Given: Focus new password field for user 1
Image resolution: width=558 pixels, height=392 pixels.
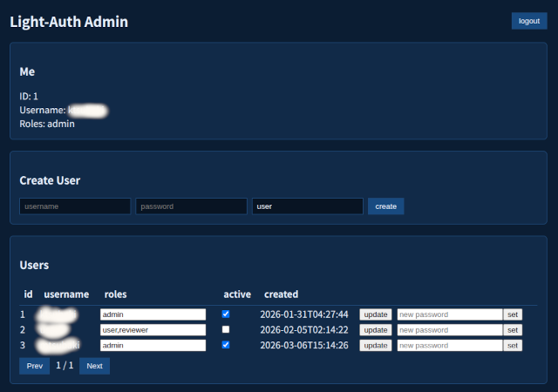Looking at the screenshot, I should [449, 314].
